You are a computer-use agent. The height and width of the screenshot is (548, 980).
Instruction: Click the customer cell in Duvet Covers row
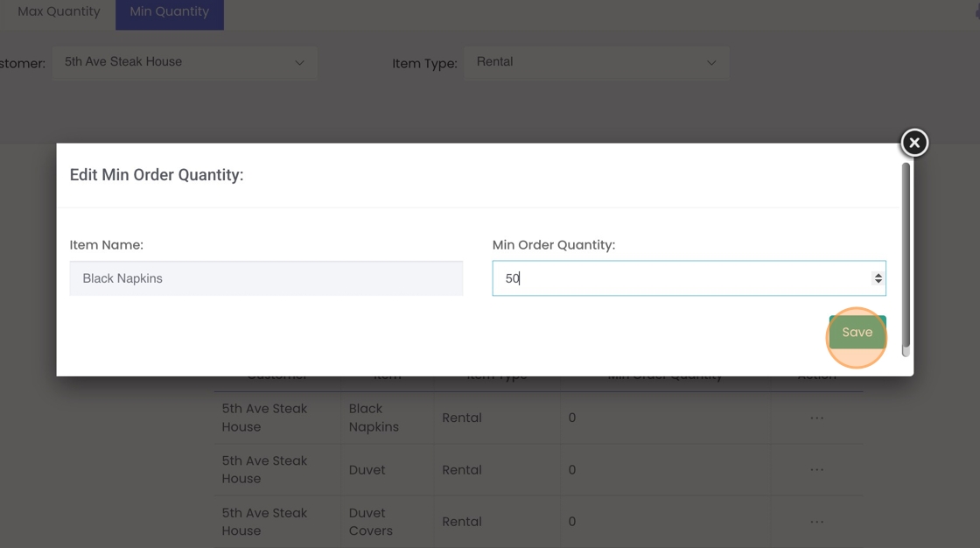pyautogui.click(x=264, y=522)
